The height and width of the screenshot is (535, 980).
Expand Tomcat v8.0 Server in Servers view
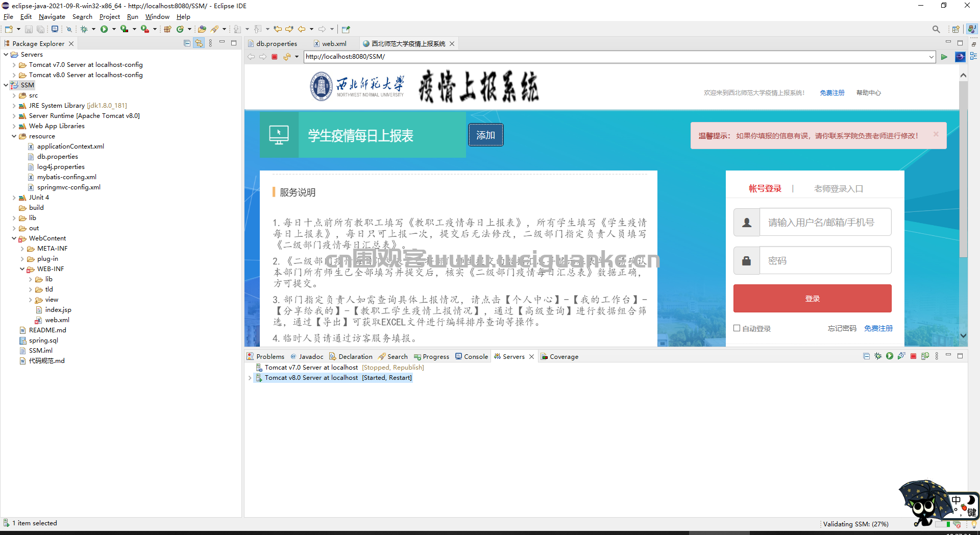pyautogui.click(x=250, y=378)
